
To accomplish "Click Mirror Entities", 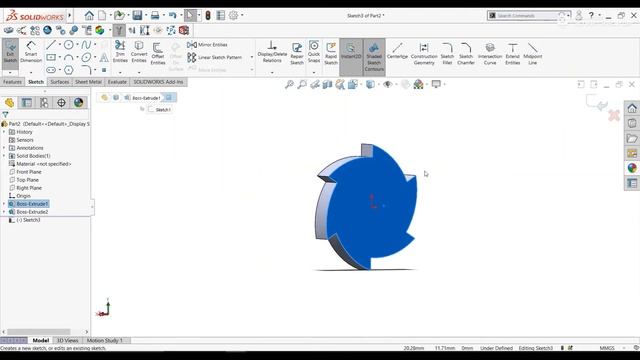I will point(207,44).
